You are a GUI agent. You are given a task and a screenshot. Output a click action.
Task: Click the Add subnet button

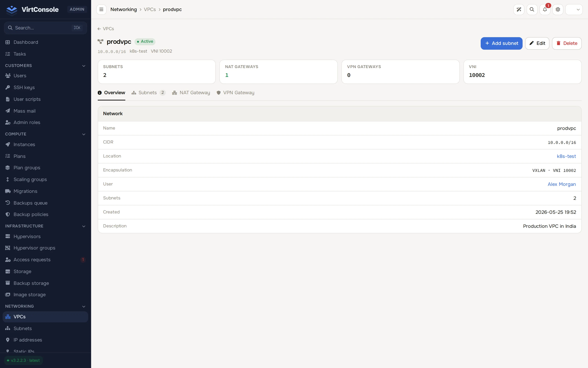click(x=501, y=43)
